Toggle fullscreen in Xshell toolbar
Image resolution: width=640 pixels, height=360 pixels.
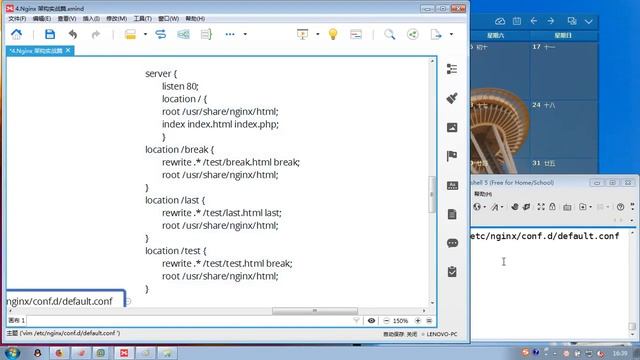(x=541, y=207)
